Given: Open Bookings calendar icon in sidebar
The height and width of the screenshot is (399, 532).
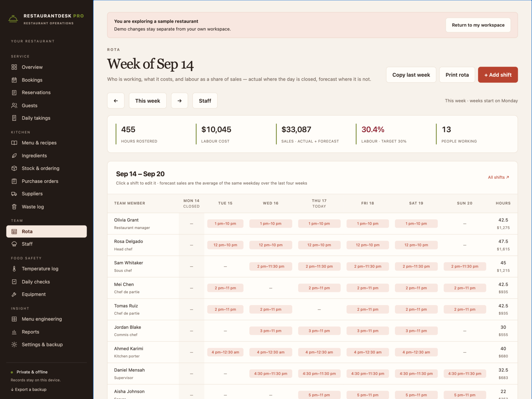Looking at the screenshot, I should pos(14,80).
